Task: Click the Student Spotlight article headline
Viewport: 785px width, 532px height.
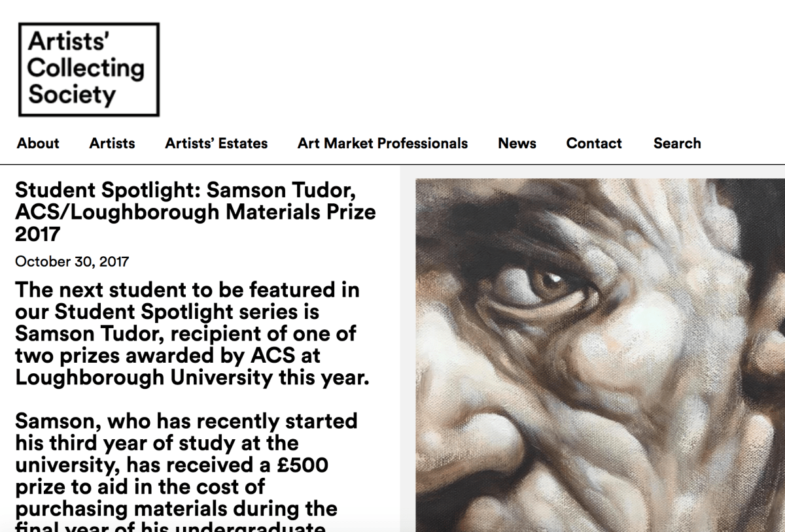Action: pos(196,212)
